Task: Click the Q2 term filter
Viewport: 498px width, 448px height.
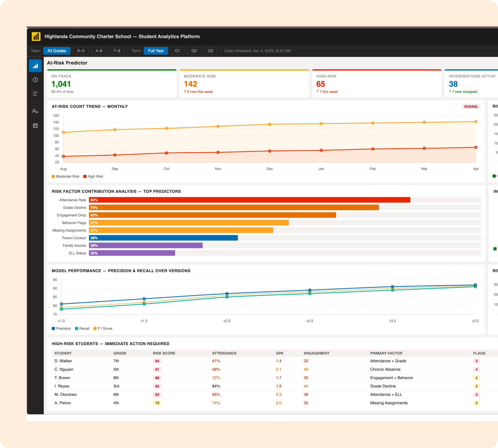Action: point(194,51)
